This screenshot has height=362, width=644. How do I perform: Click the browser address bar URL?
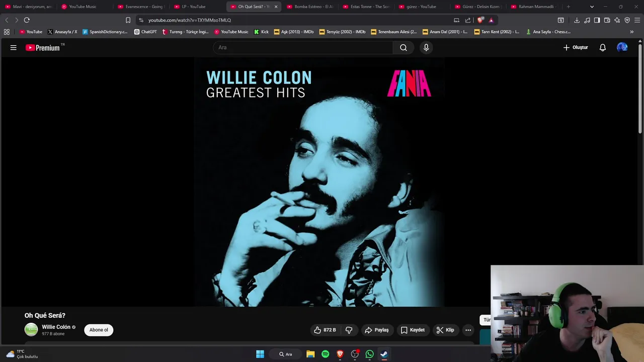190,20
